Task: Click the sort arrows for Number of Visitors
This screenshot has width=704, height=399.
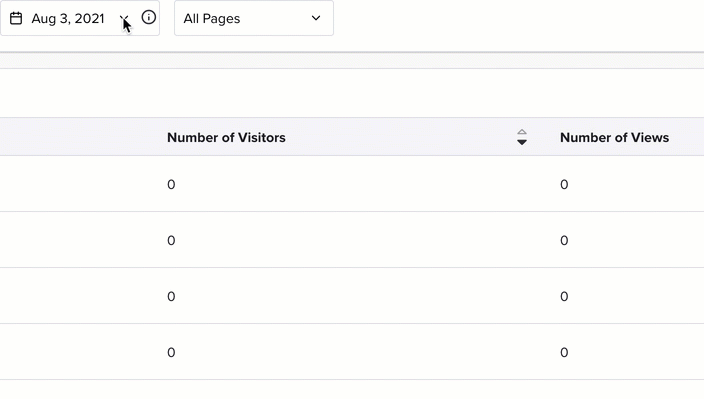Action: coord(522,137)
